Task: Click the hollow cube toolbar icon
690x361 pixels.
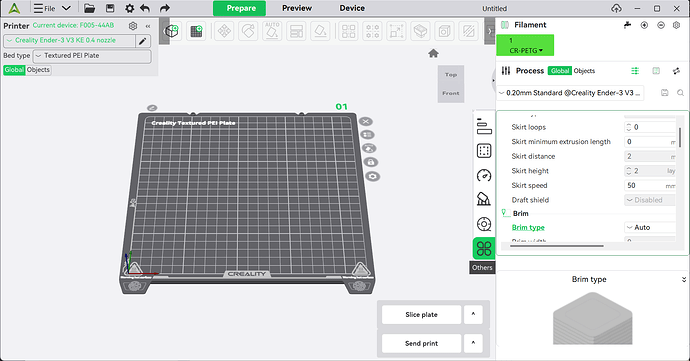Action: pyautogui.click(x=444, y=31)
